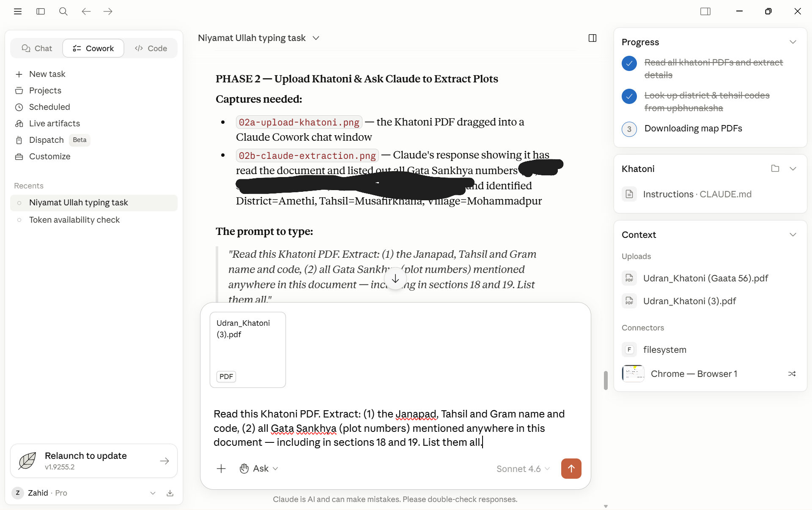
Task: Send the prompt with orange arrow button
Action: [571, 469]
